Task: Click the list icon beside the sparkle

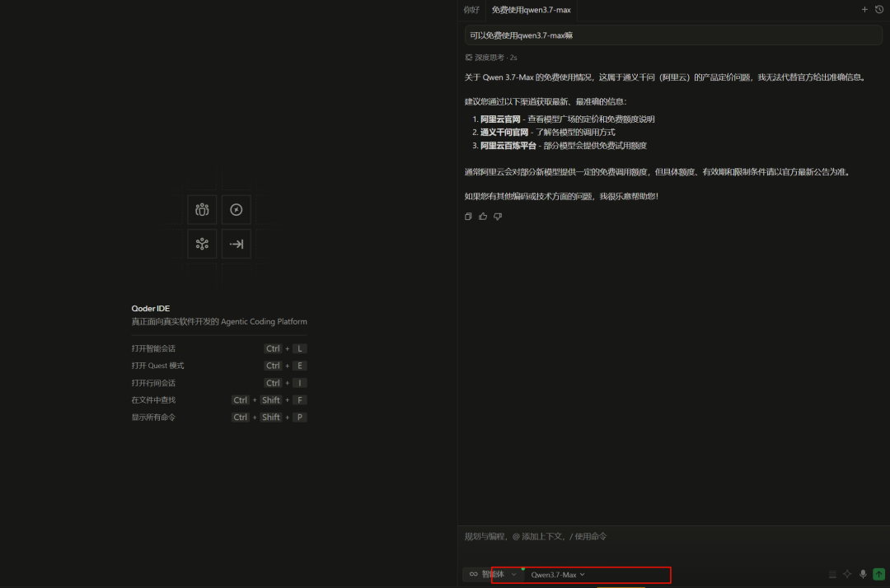Action: 832,574
